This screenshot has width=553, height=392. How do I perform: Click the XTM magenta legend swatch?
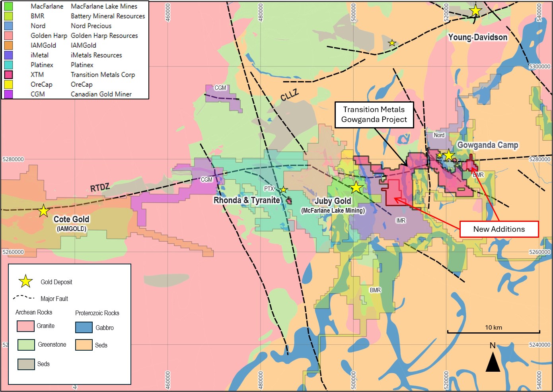(8, 75)
